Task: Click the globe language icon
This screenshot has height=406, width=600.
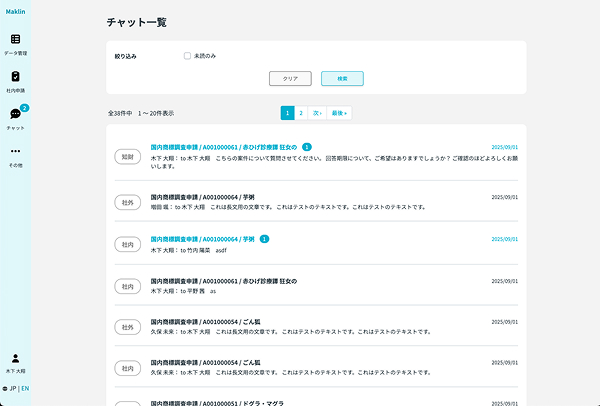Action: coord(5,388)
